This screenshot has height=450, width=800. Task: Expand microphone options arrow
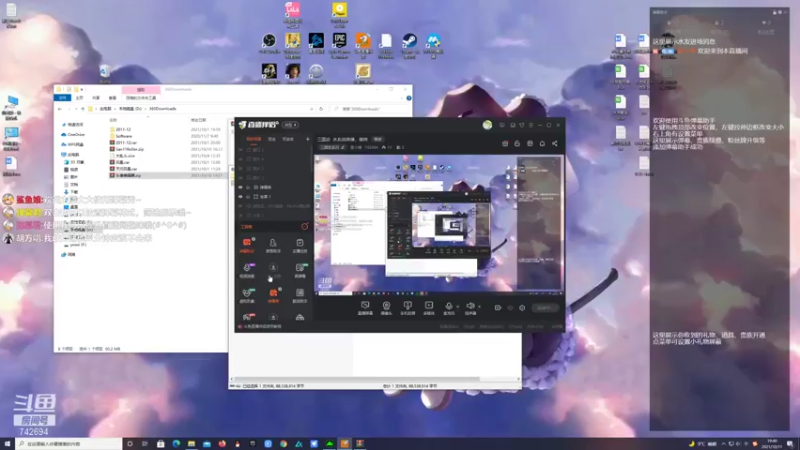tap(458, 307)
